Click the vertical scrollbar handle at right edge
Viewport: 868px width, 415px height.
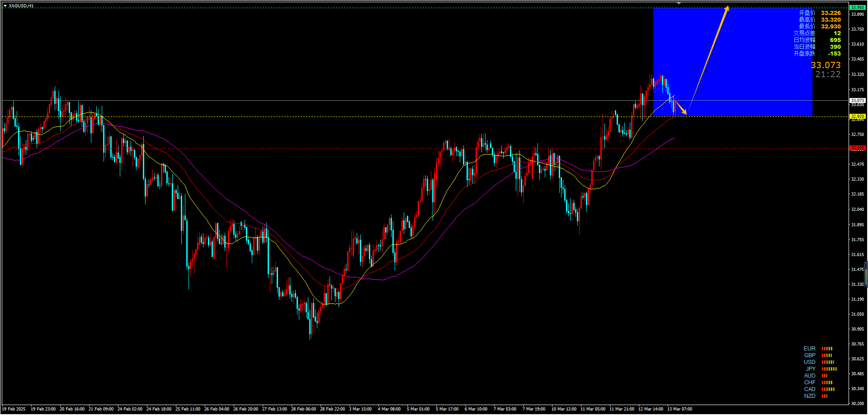866,274
